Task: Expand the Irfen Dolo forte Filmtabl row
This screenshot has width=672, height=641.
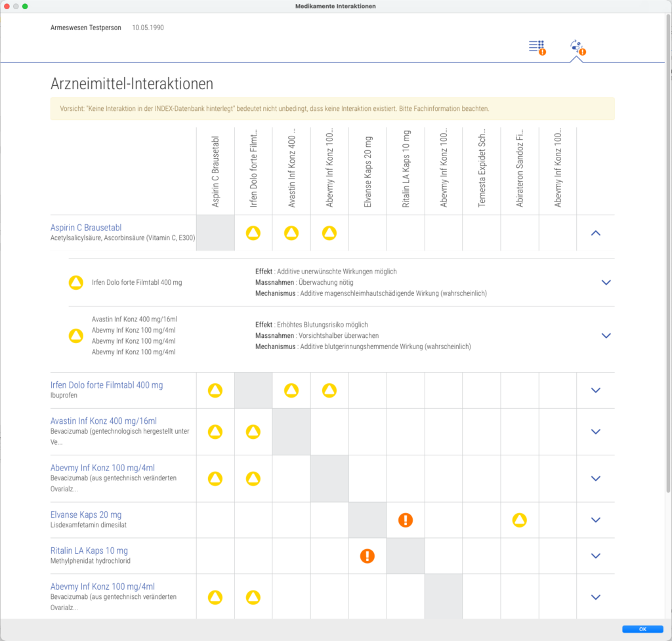Action: click(596, 390)
